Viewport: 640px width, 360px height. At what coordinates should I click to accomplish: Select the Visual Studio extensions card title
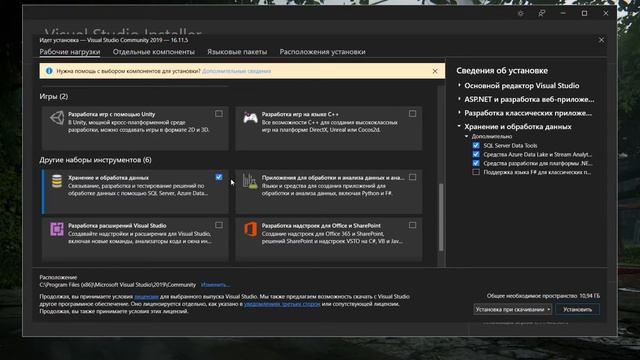[x=117, y=226]
